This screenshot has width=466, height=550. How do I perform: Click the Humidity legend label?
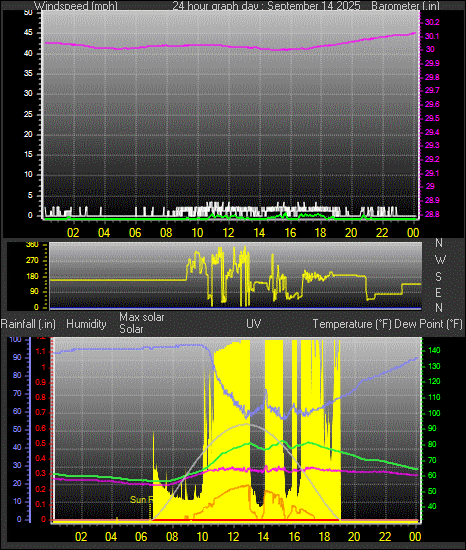(86, 324)
